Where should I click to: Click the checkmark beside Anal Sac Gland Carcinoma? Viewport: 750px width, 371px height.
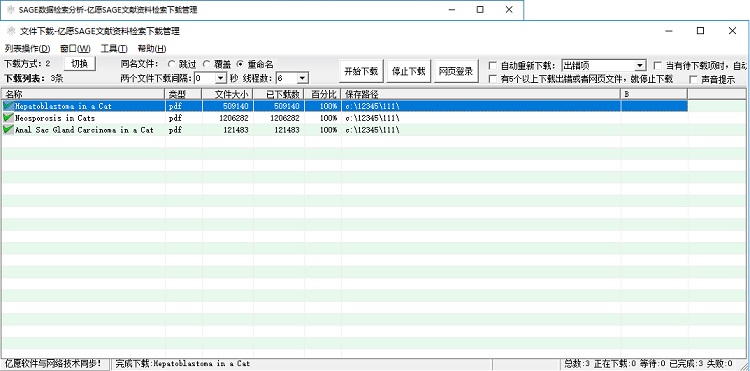point(8,130)
